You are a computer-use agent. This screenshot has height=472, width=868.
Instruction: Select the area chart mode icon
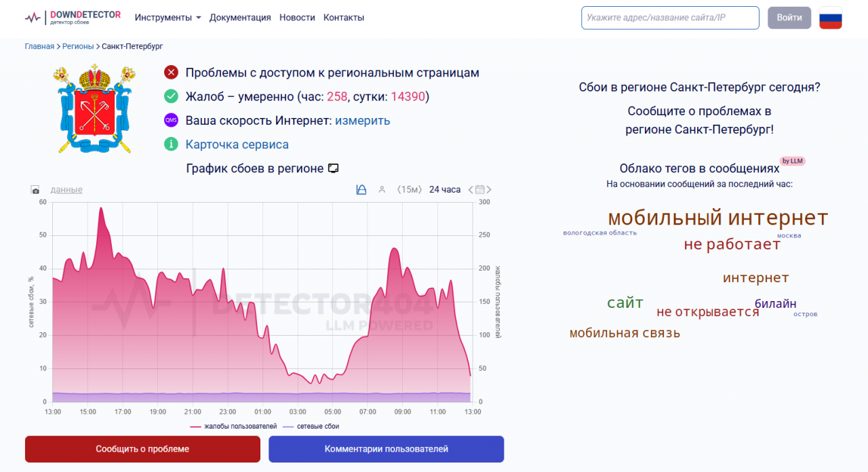(x=361, y=190)
